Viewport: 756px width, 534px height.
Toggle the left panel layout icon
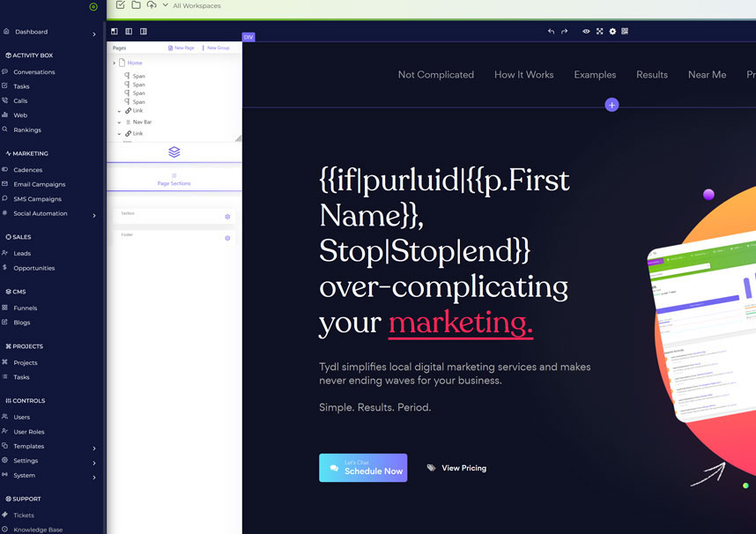point(115,32)
